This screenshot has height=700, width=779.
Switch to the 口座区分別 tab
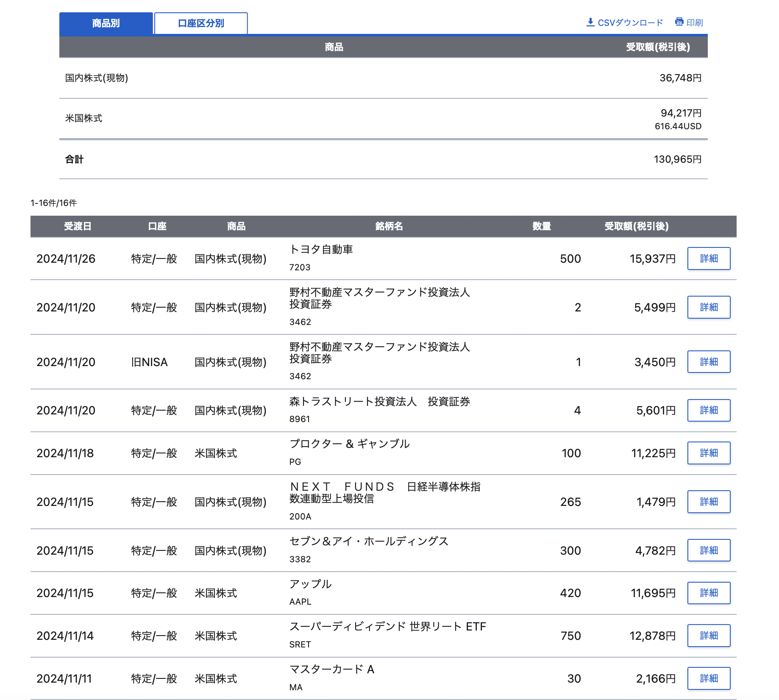click(x=201, y=23)
